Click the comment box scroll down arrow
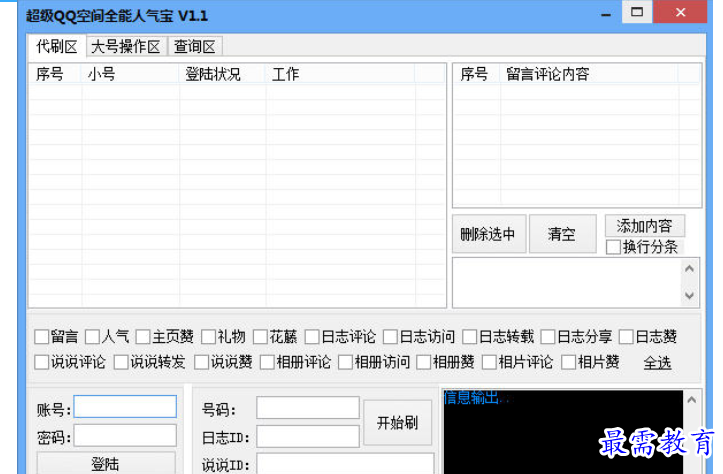 [x=690, y=296]
